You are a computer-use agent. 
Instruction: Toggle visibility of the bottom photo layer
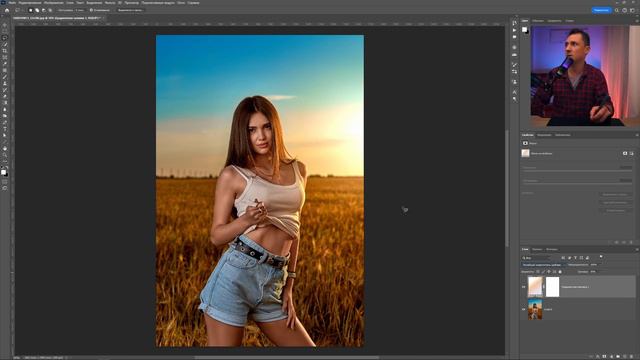524,309
